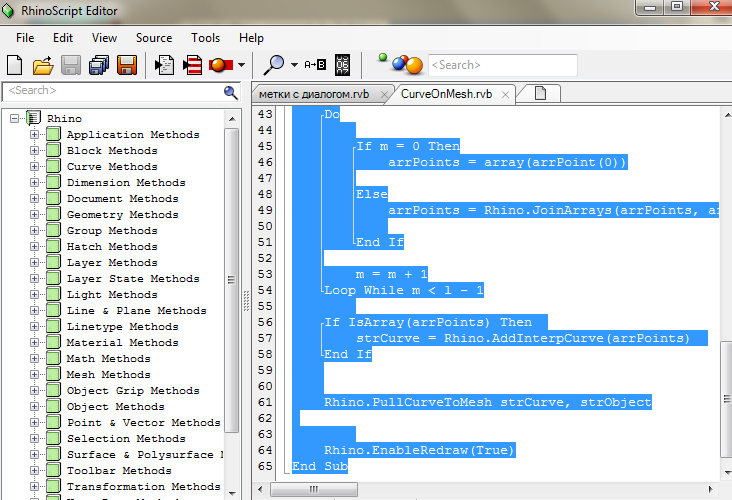Open the Edit menu

point(63,38)
